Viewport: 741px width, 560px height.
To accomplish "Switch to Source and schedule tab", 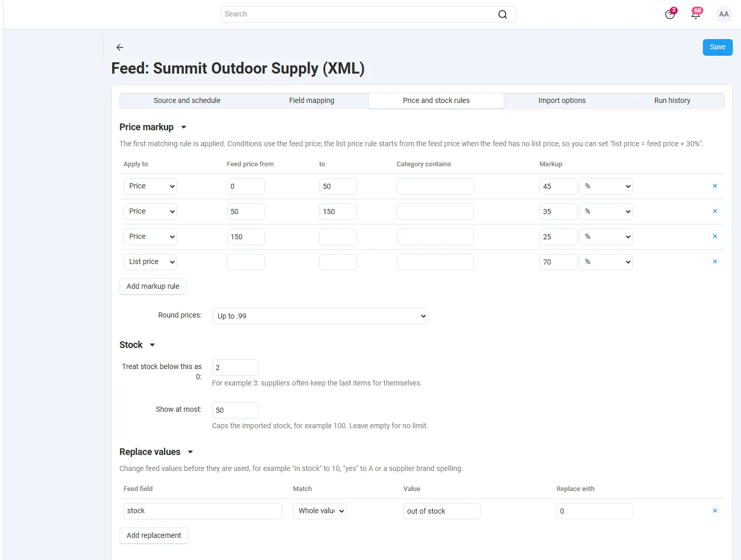I will 187,101.
